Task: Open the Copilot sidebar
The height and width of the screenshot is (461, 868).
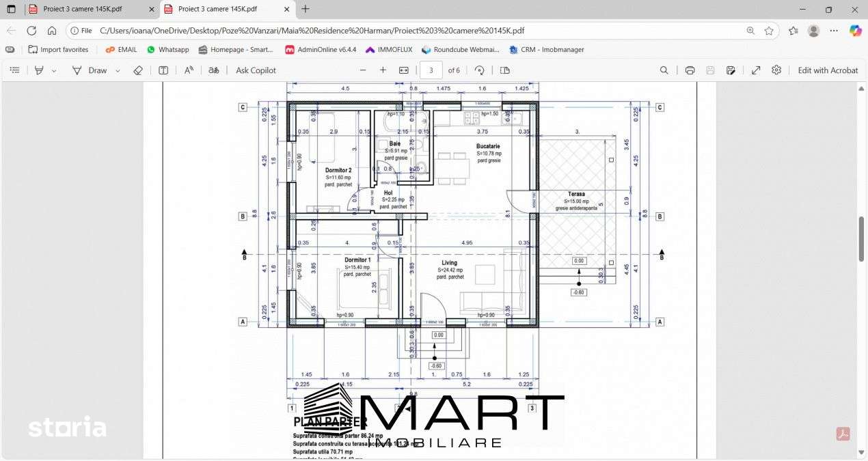Action: 855,31
